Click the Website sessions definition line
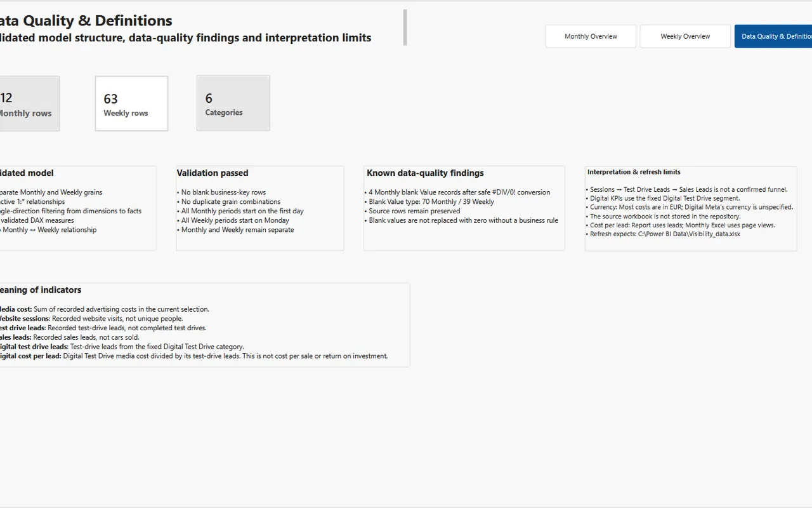This screenshot has height=508, width=812. coord(91,319)
